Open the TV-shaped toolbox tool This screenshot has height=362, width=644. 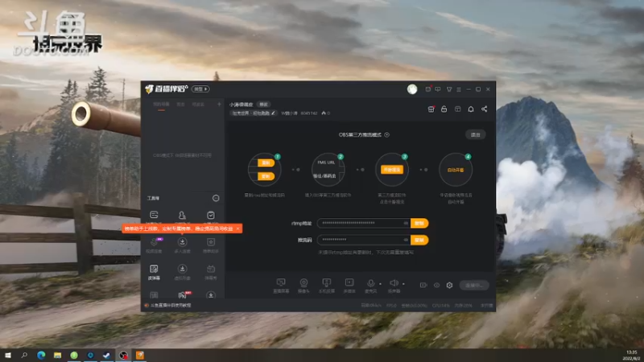pyautogui.click(x=211, y=271)
